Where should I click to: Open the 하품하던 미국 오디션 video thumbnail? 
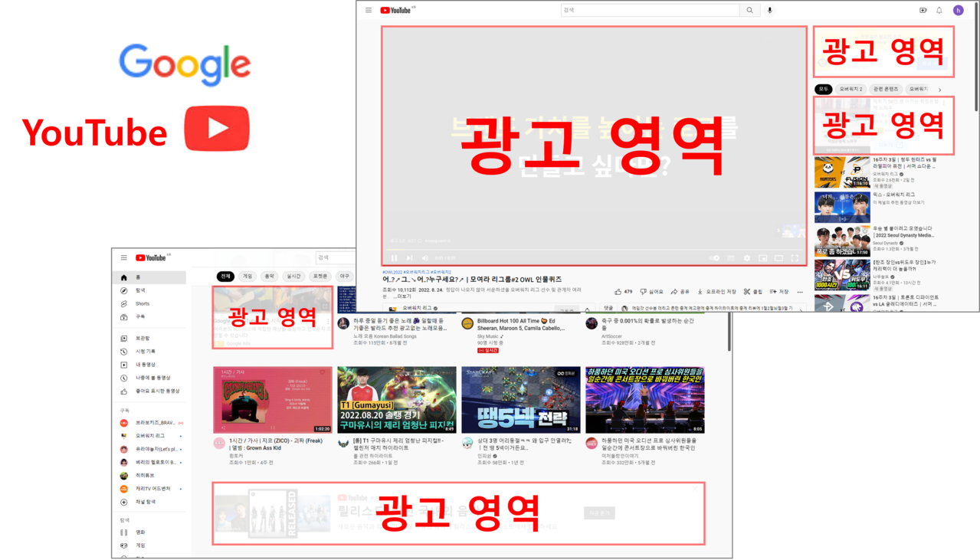(645, 400)
